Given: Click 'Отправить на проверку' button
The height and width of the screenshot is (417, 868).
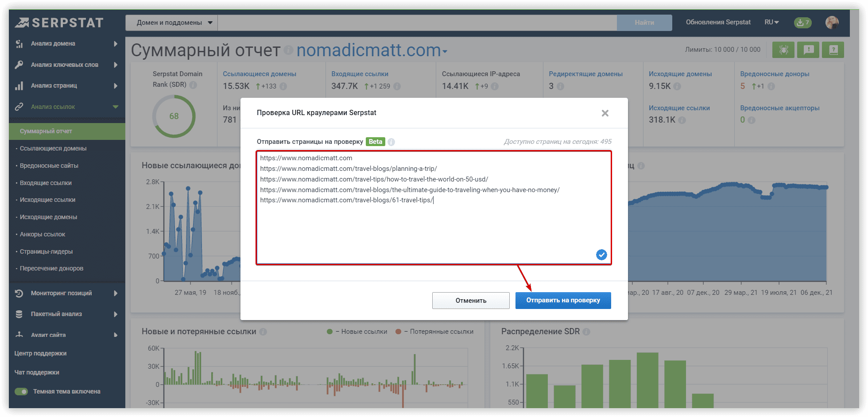Looking at the screenshot, I should tap(563, 301).
